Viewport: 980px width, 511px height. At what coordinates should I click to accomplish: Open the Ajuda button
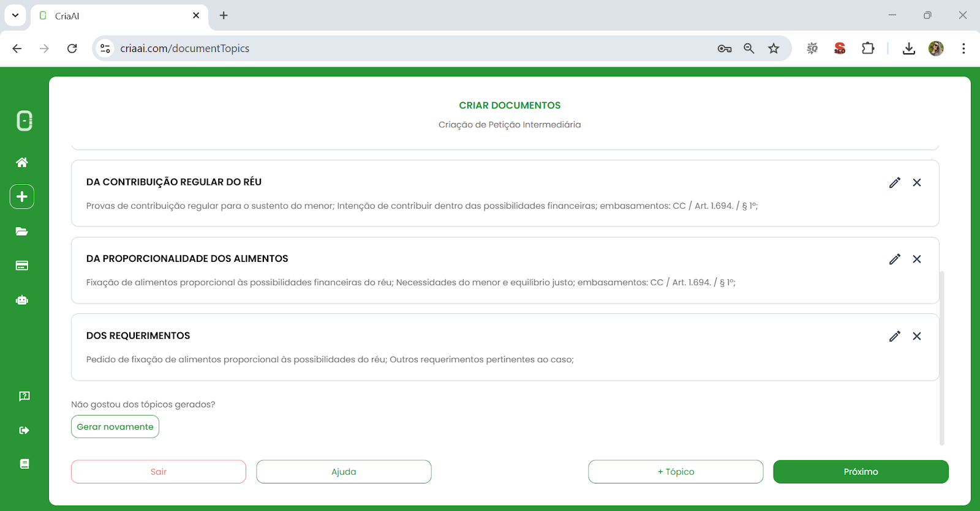[344, 472]
